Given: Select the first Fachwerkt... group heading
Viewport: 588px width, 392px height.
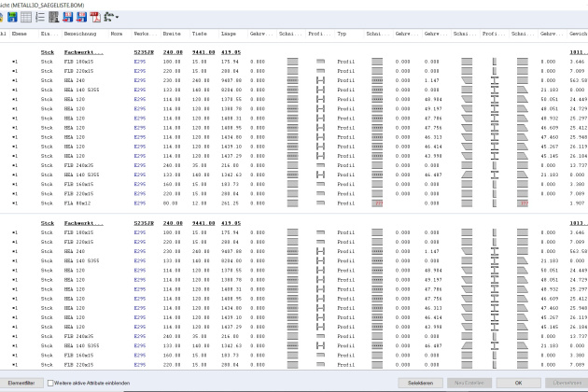Looking at the screenshot, I should coord(80,52).
